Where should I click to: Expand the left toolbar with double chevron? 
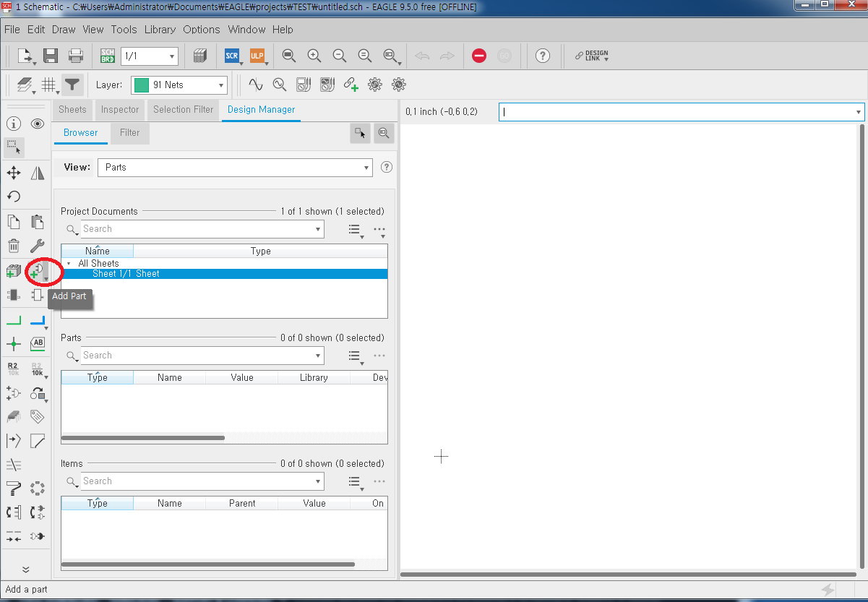(26, 569)
